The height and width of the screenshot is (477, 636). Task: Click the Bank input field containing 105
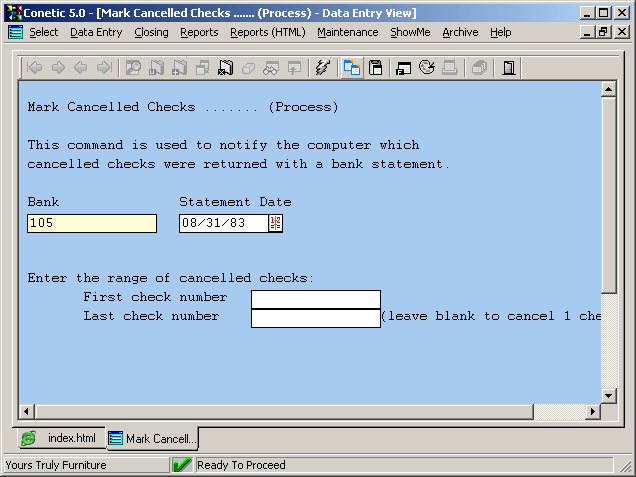click(x=92, y=223)
